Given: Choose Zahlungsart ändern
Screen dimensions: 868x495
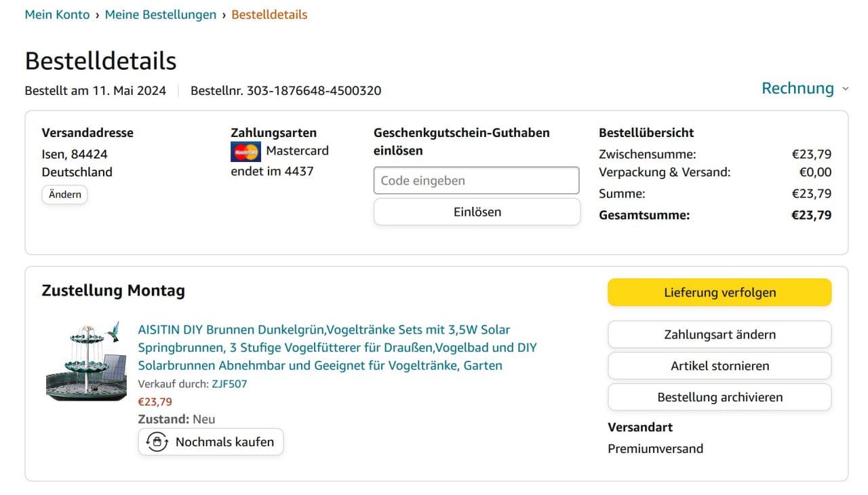Looking at the screenshot, I should point(719,334).
